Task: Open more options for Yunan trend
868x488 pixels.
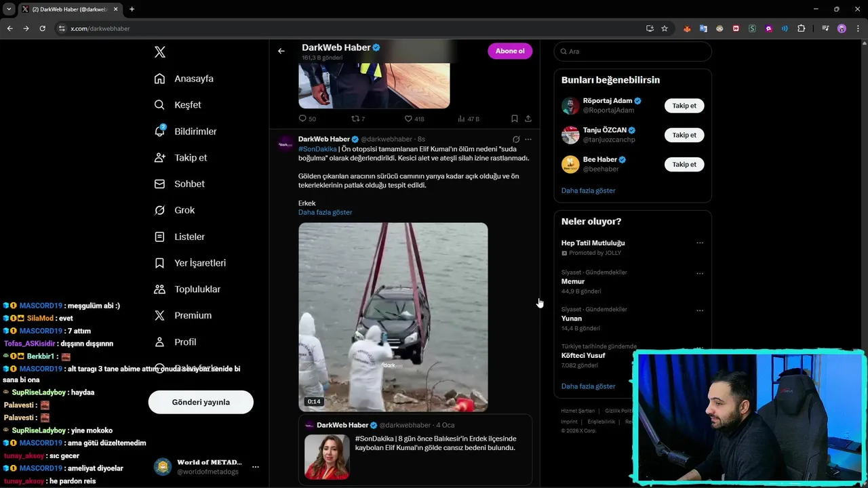Action: click(x=700, y=310)
